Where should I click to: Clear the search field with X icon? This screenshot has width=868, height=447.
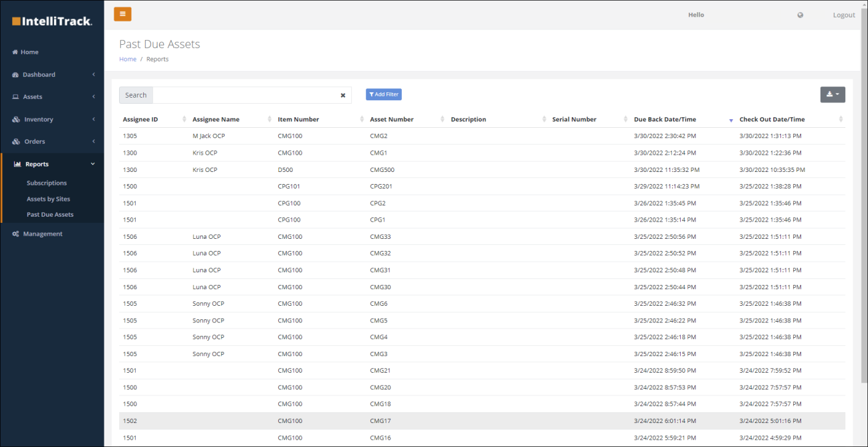coord(343,95)
